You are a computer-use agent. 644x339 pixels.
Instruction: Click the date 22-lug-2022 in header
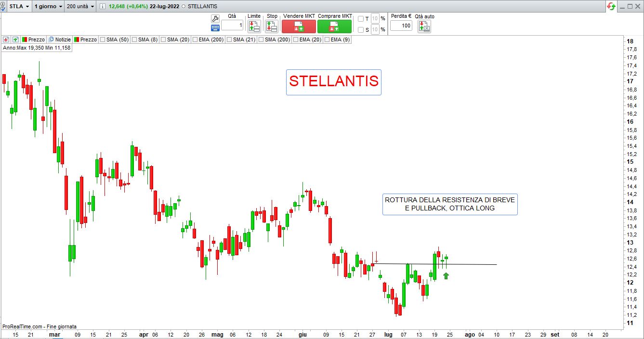tap(164, 6)
